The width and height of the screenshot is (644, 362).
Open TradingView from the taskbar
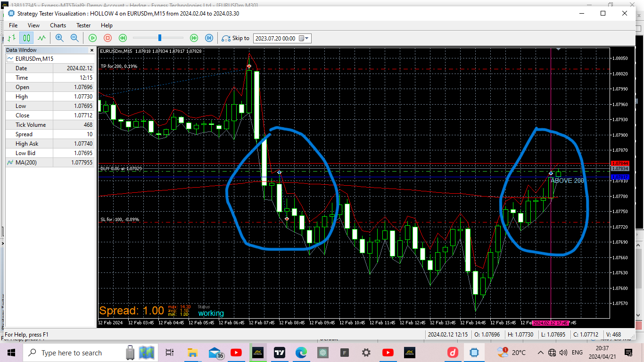280,353
